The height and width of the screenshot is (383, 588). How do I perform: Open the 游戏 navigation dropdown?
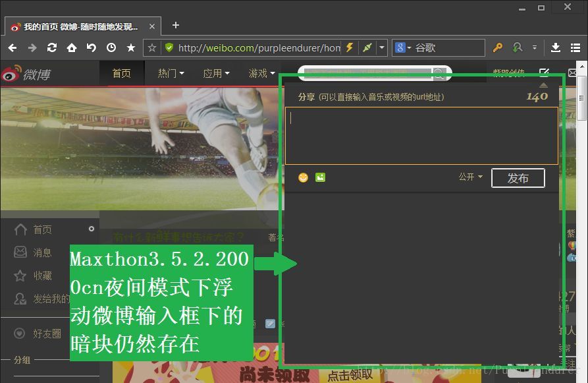pos(261,73)
